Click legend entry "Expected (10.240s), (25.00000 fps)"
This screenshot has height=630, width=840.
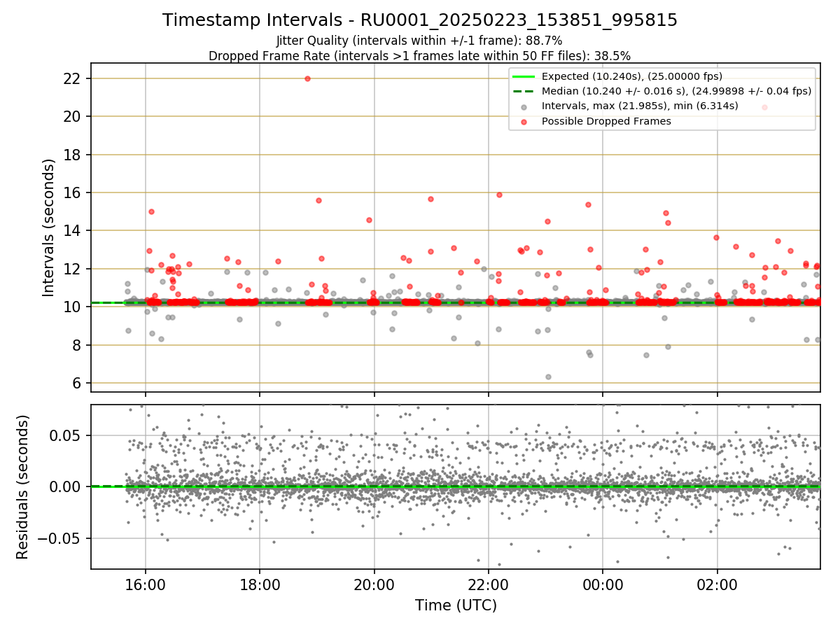[632, 76]
